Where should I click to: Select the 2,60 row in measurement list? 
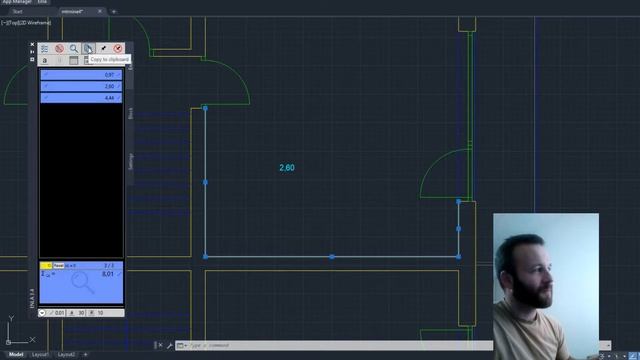pos(81,86)
